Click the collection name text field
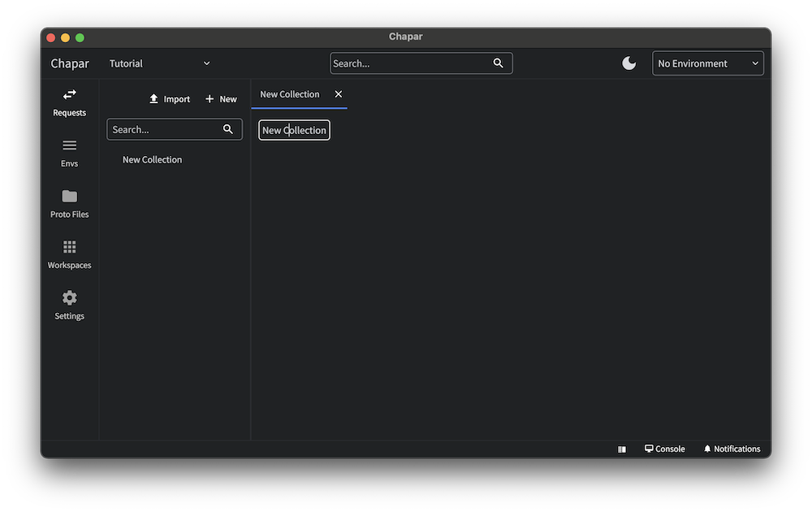The image size is (812, 512). (294, 130)
